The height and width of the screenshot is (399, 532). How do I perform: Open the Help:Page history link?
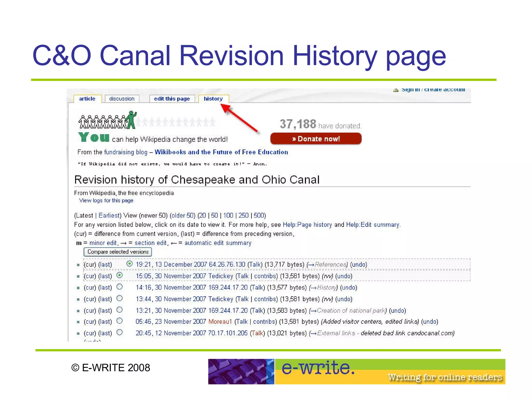[307, 225]
